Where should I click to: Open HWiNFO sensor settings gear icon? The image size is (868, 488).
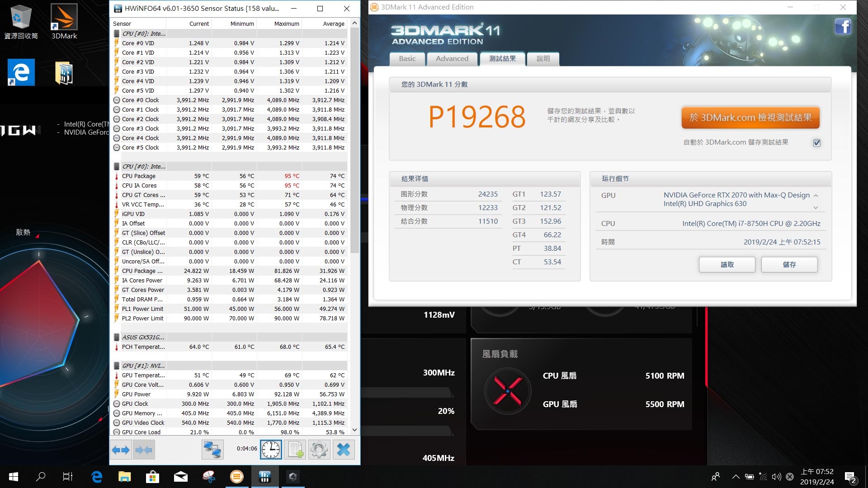[x=319, y=450]
